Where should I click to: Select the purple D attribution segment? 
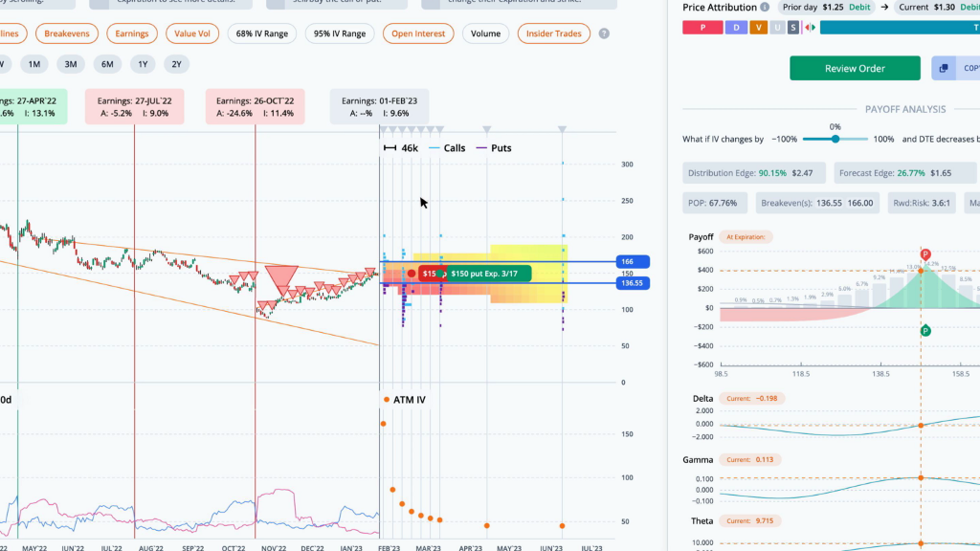[x=736, y=28]
